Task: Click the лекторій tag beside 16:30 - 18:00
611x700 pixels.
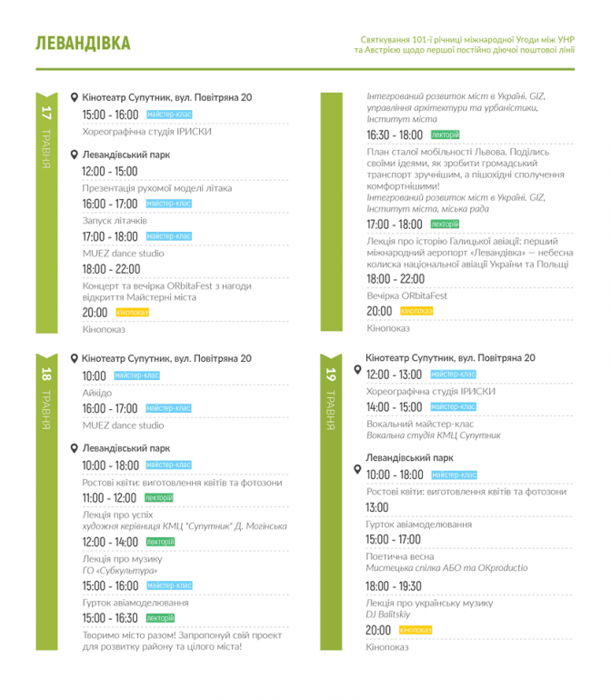Action: (445, 135)
